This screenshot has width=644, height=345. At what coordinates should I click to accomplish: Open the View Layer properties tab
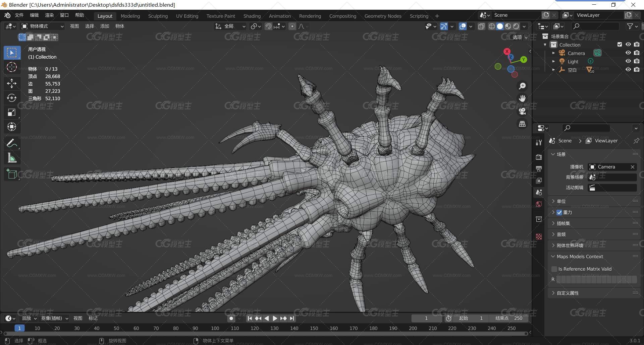pyautogui.click(x=539, y=181)
